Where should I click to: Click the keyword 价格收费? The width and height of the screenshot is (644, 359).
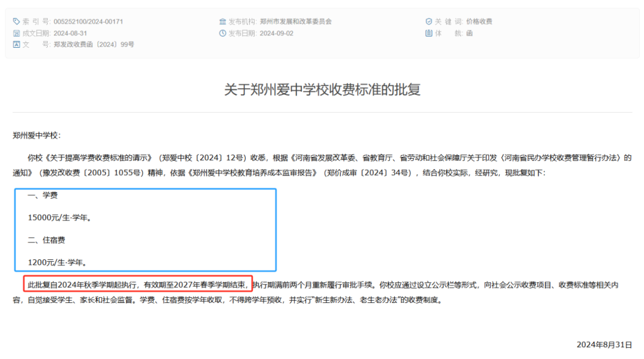[x=479, y=21]
